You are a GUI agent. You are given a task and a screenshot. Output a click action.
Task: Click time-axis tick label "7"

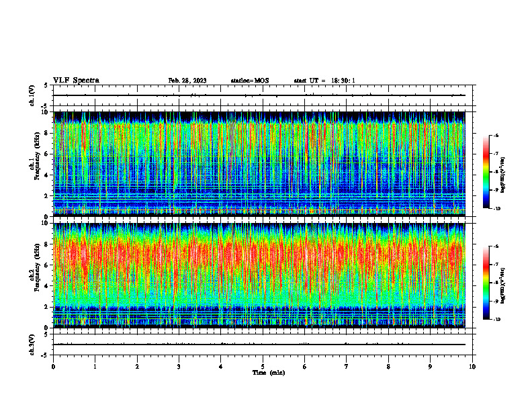[347, 367]
